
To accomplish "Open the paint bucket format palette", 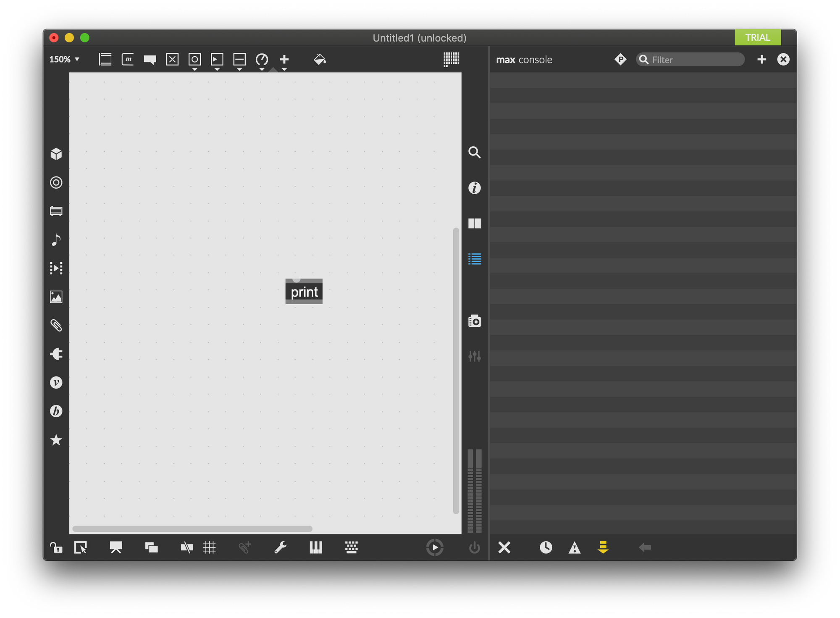I will point(320,59).
